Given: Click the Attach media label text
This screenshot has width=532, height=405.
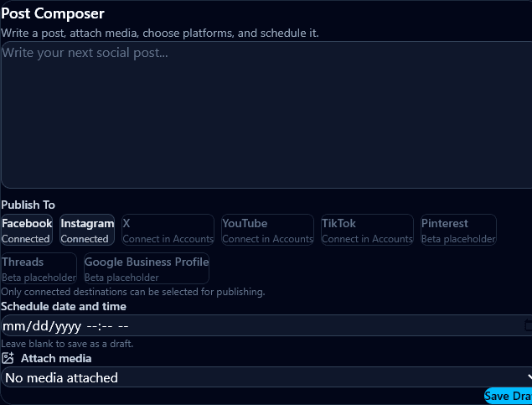Looking at the screenshot, I should click(56, 359).
